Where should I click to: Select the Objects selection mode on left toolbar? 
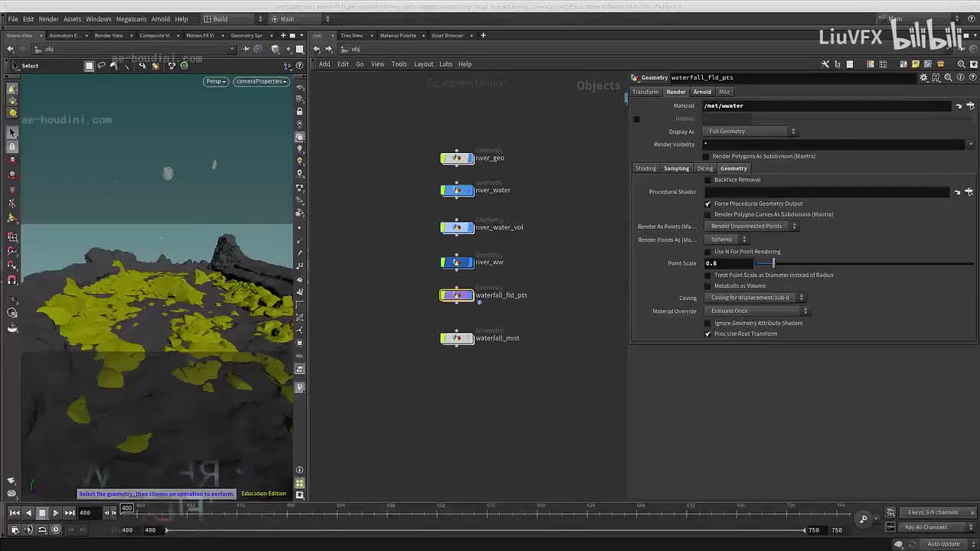pyautogui.click(x=12, y=90)
